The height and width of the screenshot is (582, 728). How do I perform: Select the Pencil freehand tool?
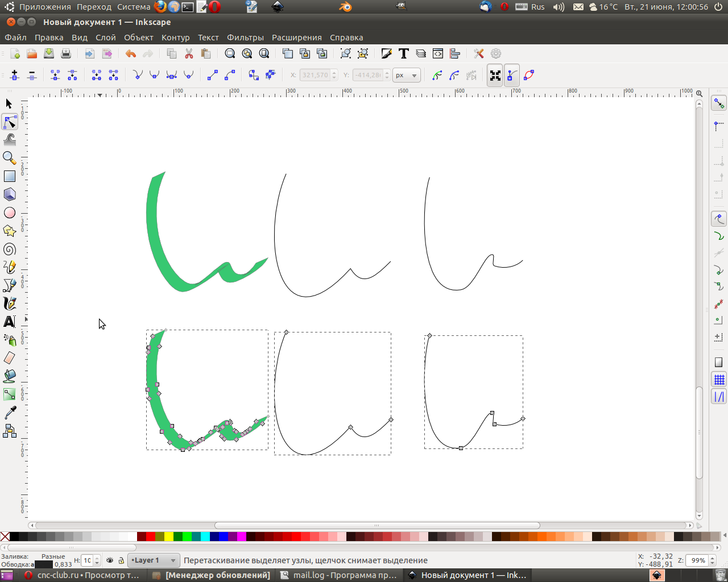(x=9, y=268)
